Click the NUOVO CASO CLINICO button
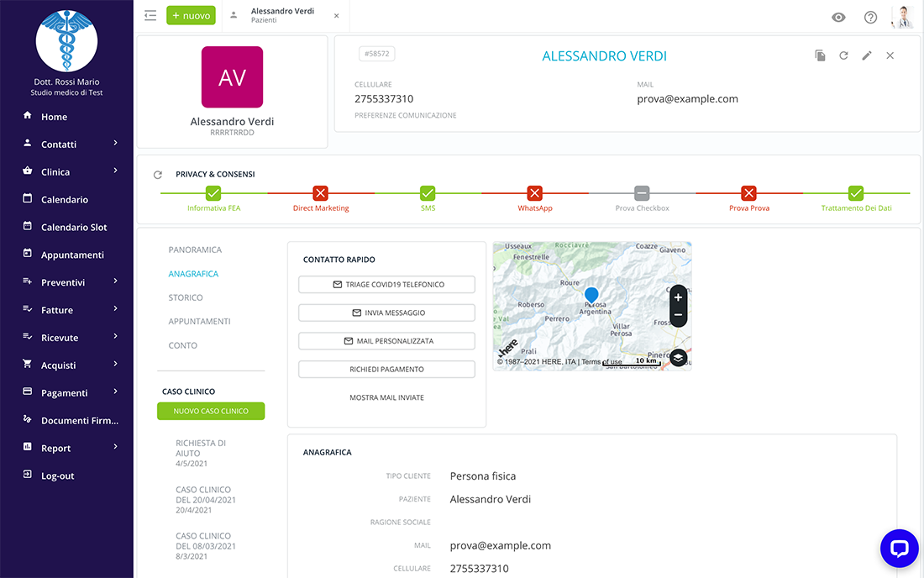 (x=211, y=411)
